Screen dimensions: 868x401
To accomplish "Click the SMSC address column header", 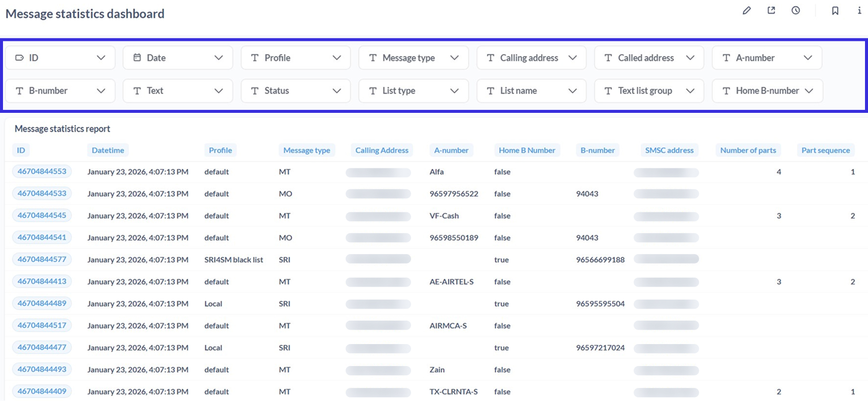I will [669, 150].
